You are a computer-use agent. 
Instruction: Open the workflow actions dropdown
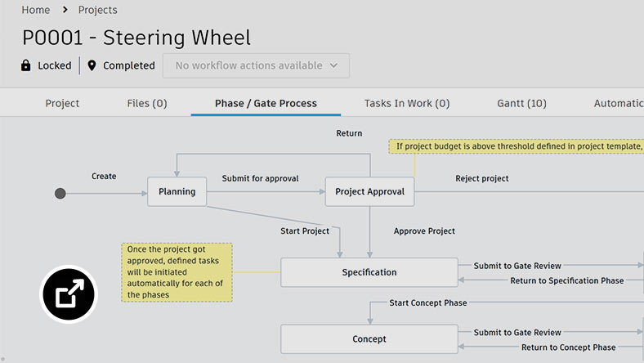pos(256,65)
